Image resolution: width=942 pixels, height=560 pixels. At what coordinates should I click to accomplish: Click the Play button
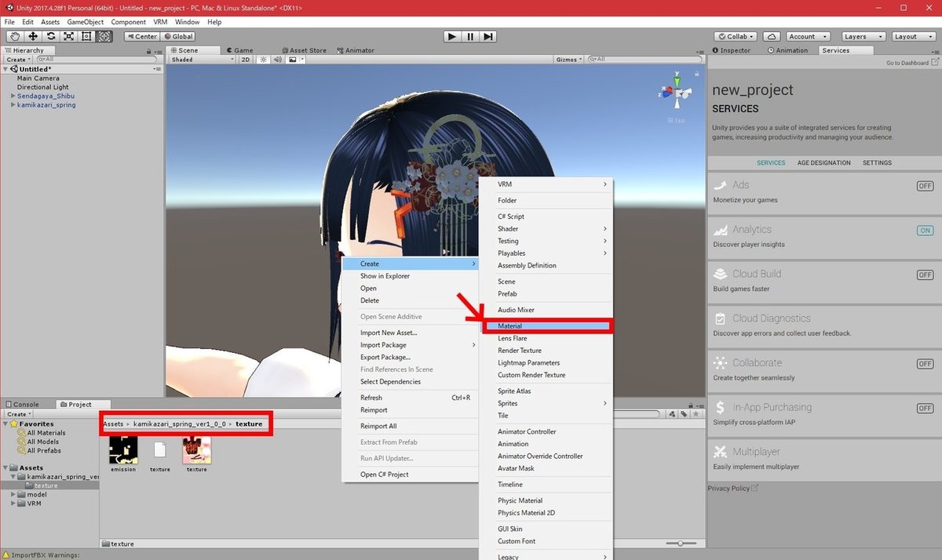[x=451, y=36]
